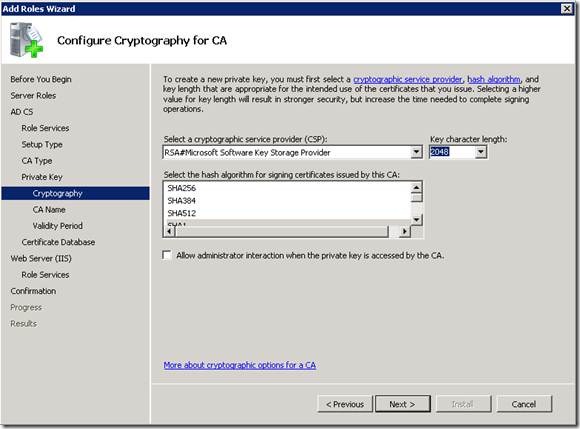Go to Certificate Database step
This screenshot has height=429, width=580.
58,242
